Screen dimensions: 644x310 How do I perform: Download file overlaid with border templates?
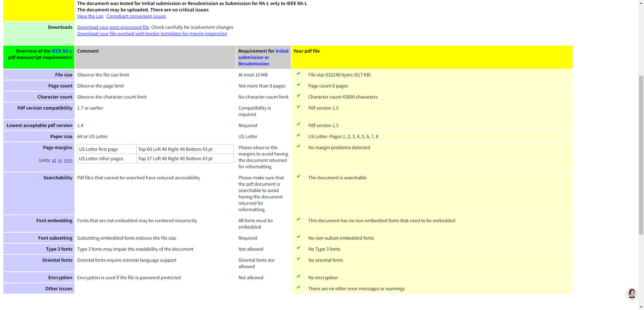(152, 34)
